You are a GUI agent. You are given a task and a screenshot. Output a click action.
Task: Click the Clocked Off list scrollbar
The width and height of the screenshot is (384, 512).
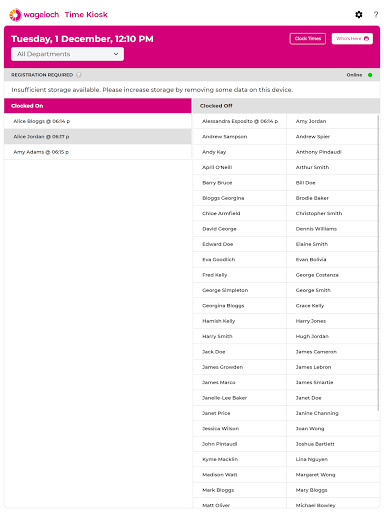[x=378, y=263]
